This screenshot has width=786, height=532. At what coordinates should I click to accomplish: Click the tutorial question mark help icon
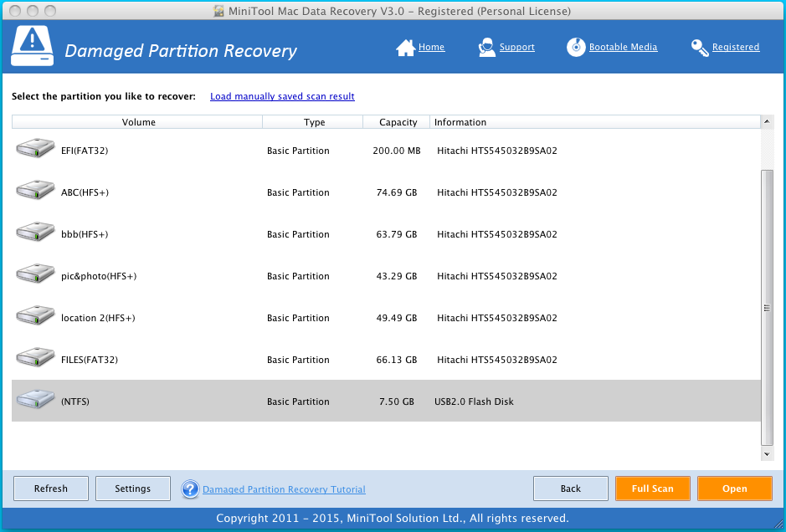pyautogui.click(x=191, y=489)
